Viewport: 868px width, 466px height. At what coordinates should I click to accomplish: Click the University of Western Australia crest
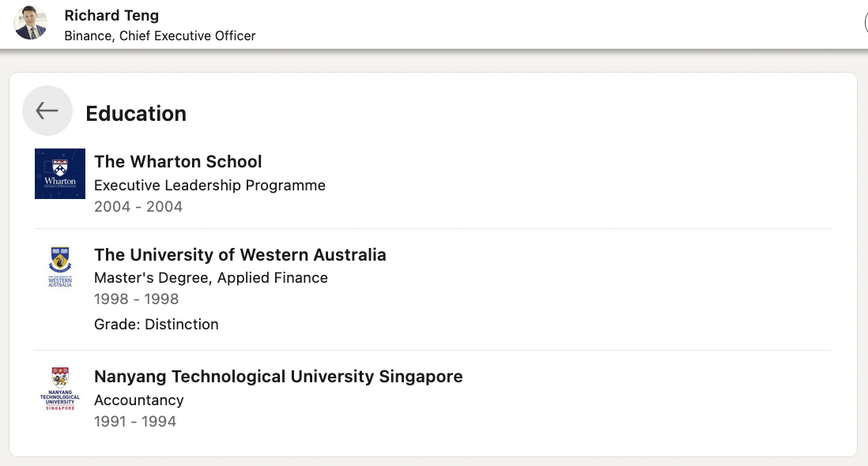coord(60,266)
